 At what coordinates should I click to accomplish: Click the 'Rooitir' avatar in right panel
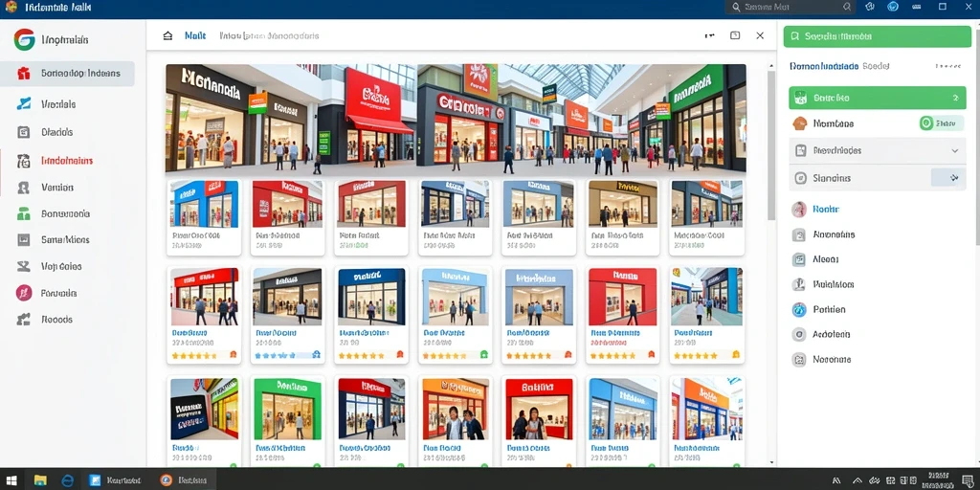pyautogui.click(x=799, y=210)
